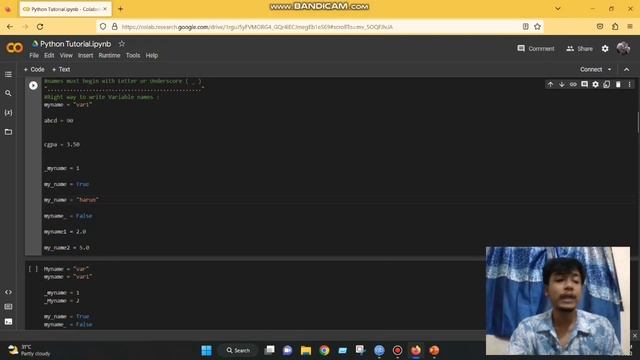Move the cell down with arrow icon
This screenshot has height=360, width=640.
coord(562,84)
